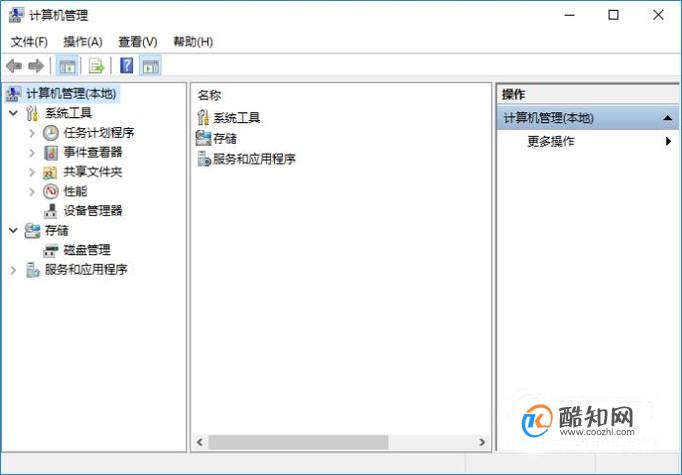Click the title bar computer management icon
This screenshot has width=682, height=475.
point(16,15)
